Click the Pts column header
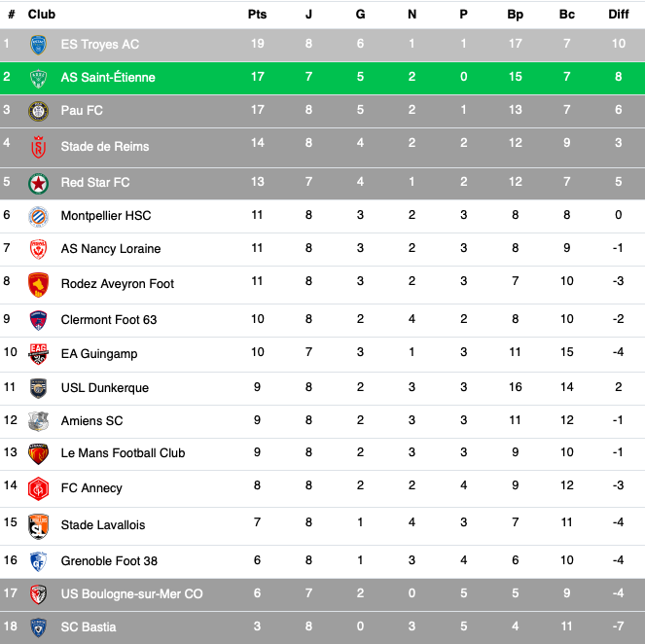This screenshot has height=644, width=645. tap(257, 15)
